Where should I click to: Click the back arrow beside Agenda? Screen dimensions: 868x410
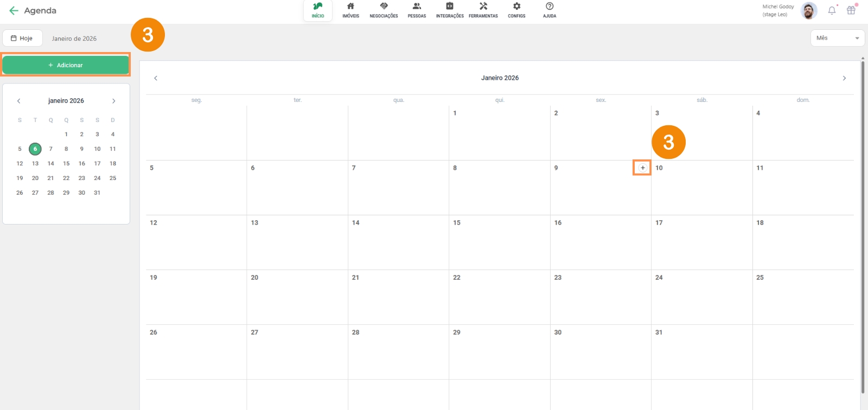(14, 11)
